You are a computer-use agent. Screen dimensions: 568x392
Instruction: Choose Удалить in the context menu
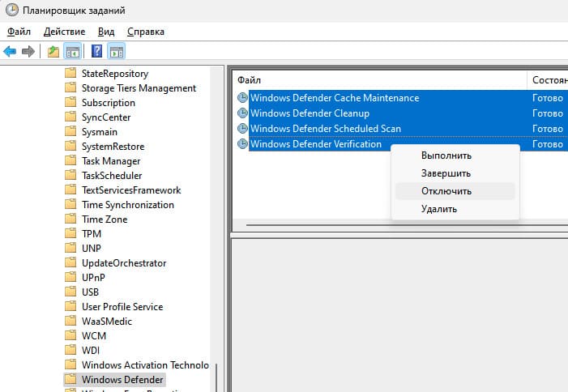pyautogui.click(x=439, y=209)
